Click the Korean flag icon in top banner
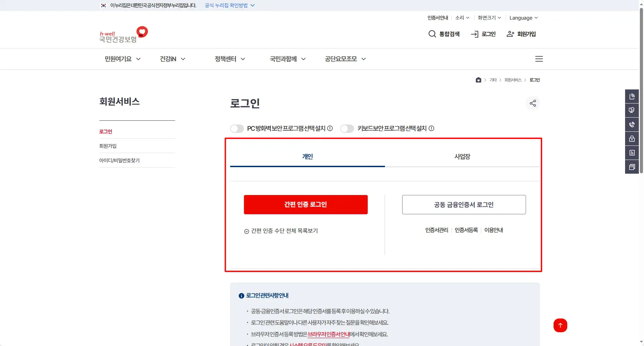This screenshot has height=346, width=644. tap(103, 5)
